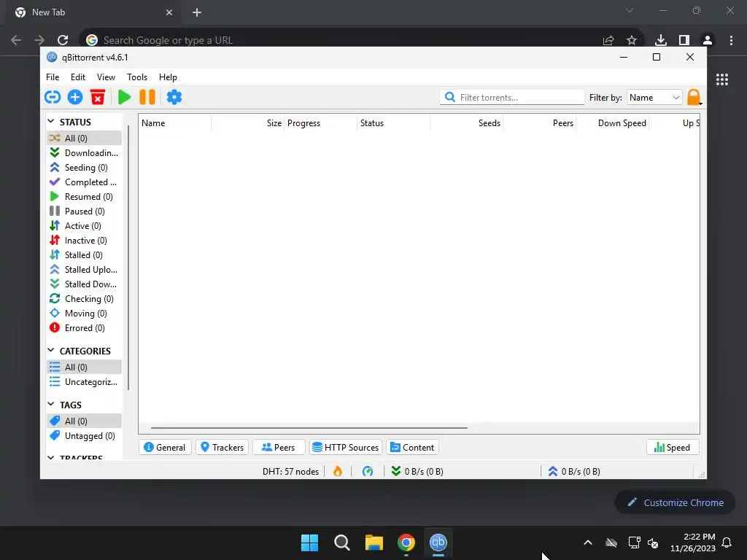Select the Uncategorized category filter
Viewport: 747px width, 560px height.
point(85,382)
